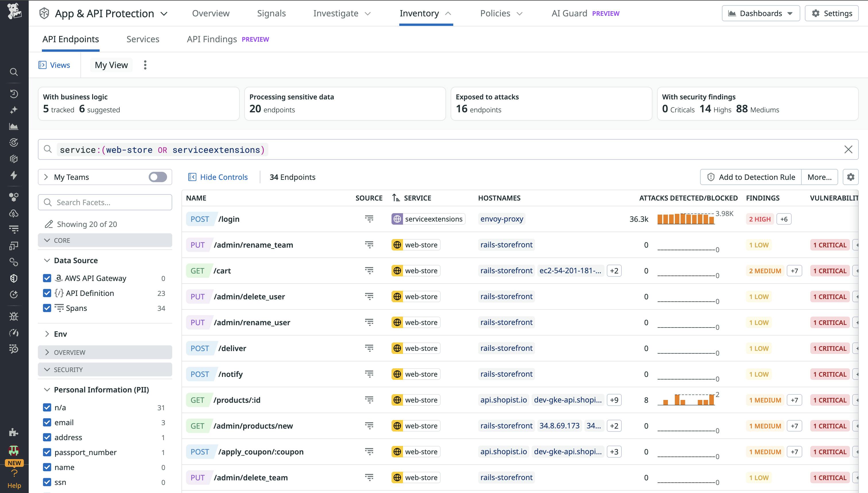Open search from the left sidebar magnifier icon
Image resolution: width=868 pixels, height=493 pixels.
13,72
